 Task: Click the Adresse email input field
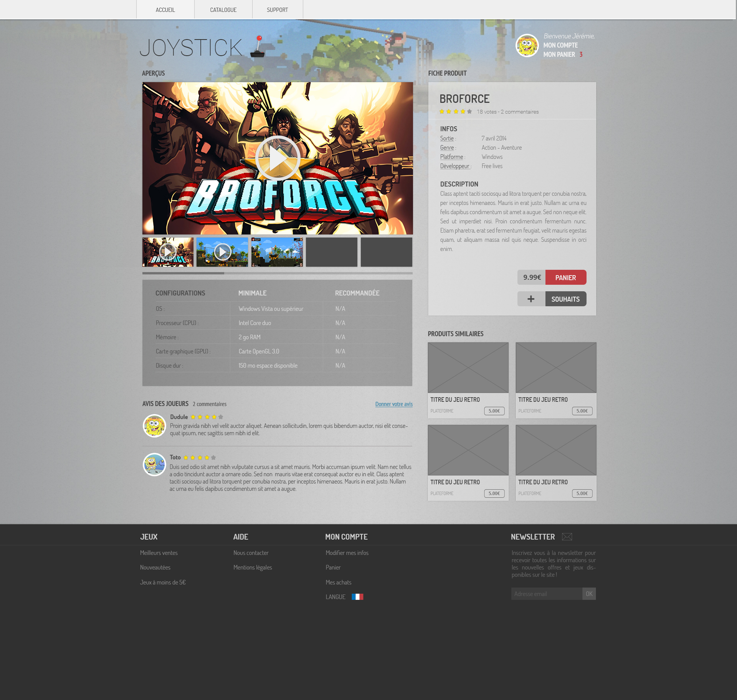tap(546, 594)
